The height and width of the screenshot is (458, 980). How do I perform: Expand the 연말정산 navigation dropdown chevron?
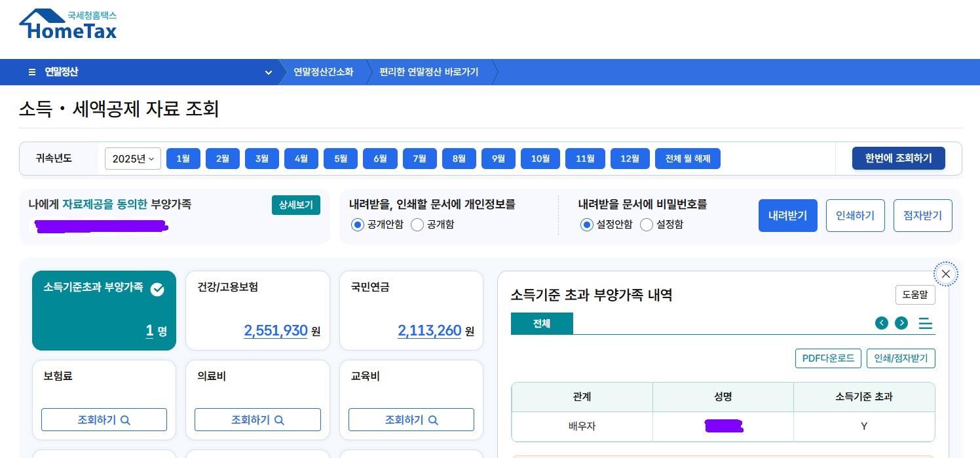[269, 73]
